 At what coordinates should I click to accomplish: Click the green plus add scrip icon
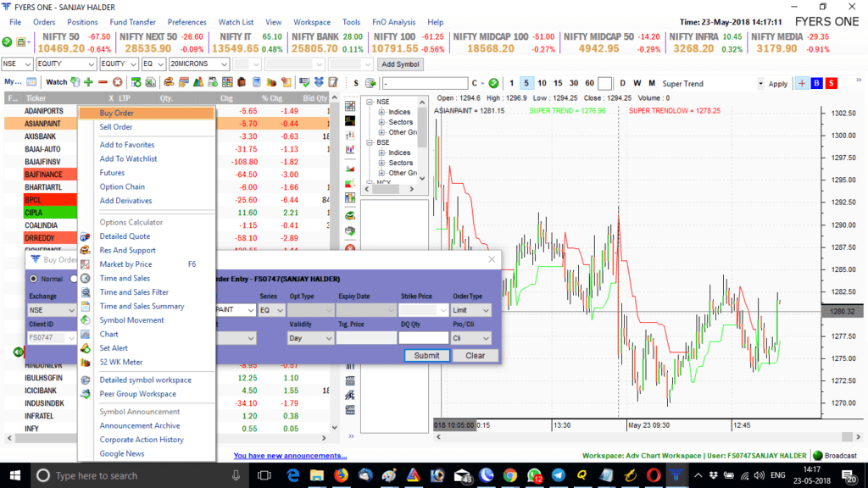click(x=89, y=80)
